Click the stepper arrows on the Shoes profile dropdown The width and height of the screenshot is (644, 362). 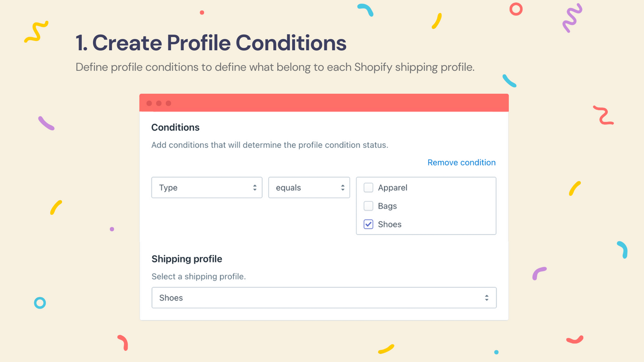pos(487,298)
